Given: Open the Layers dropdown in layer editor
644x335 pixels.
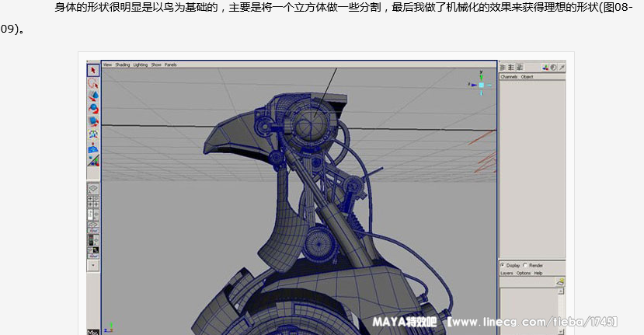Looking at the screenshot, I should tap(506, 273).
